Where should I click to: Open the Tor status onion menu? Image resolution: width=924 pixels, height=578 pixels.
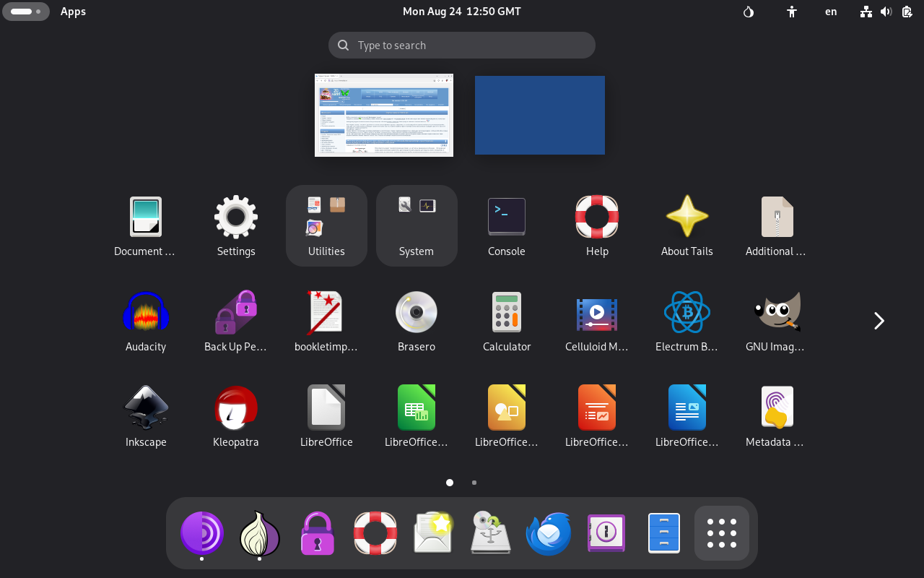click(749, 12)
